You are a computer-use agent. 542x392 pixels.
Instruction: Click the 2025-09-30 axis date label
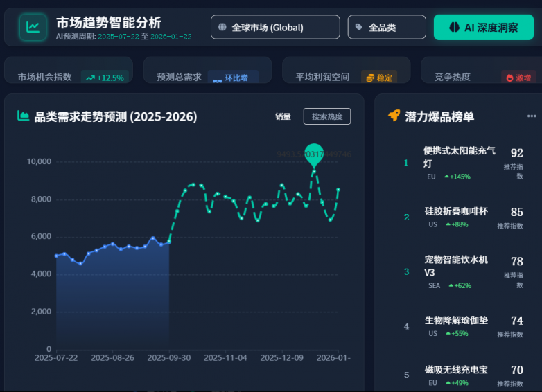pos(169,358)
